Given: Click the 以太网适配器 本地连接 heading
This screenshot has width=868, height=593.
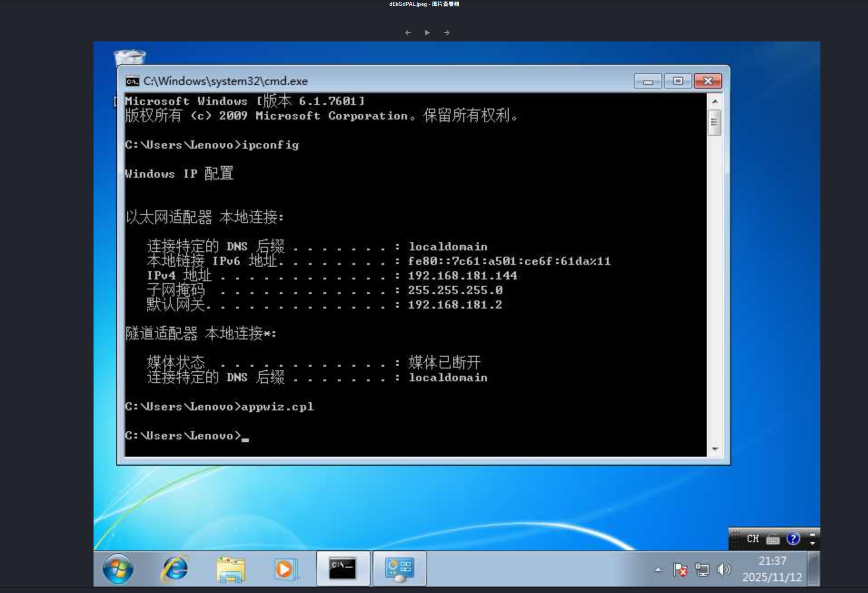Looking at the screenshot, I should [204, 217].
